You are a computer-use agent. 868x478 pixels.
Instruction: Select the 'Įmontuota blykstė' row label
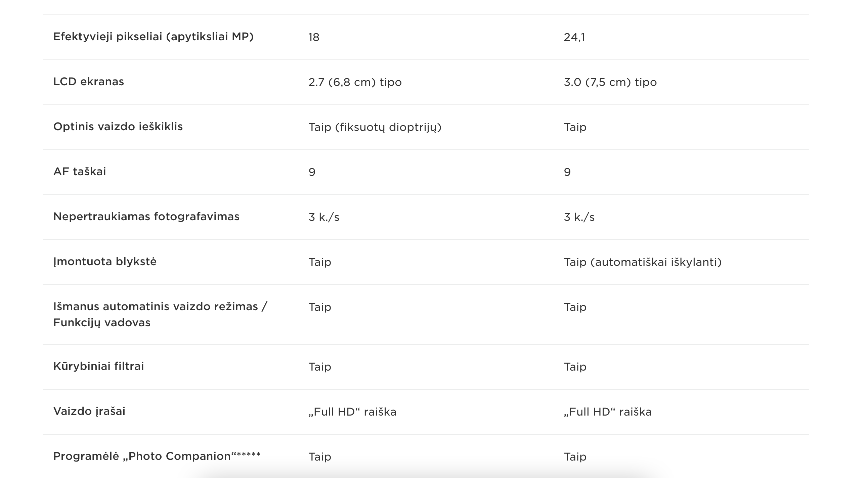[105, 261]
